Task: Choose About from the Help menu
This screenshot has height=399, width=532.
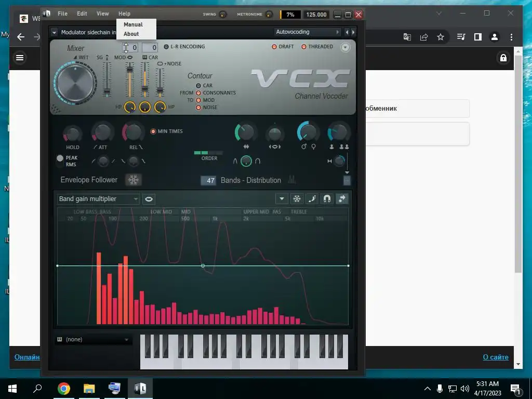Action: [x=131, y=34]
